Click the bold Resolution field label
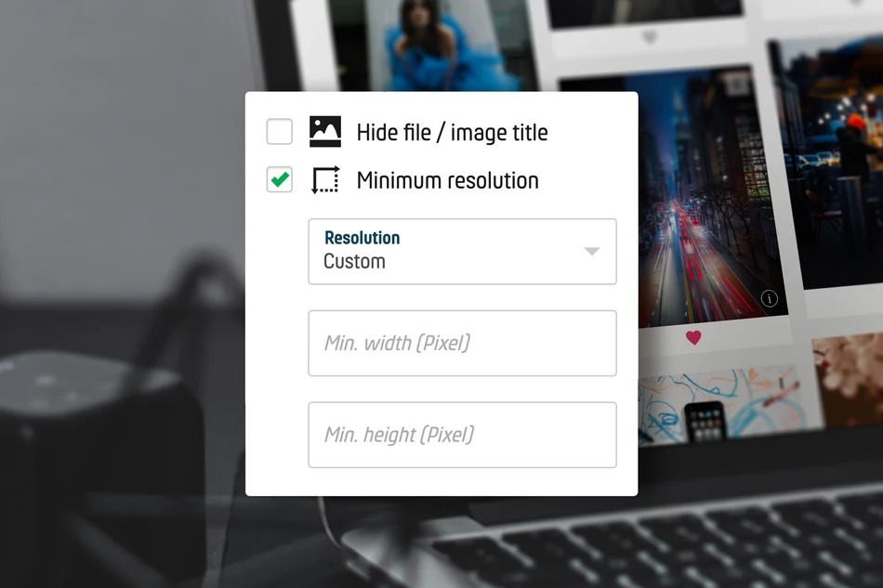The width and height of the screenshot is (883, 588). click(362, 238)
